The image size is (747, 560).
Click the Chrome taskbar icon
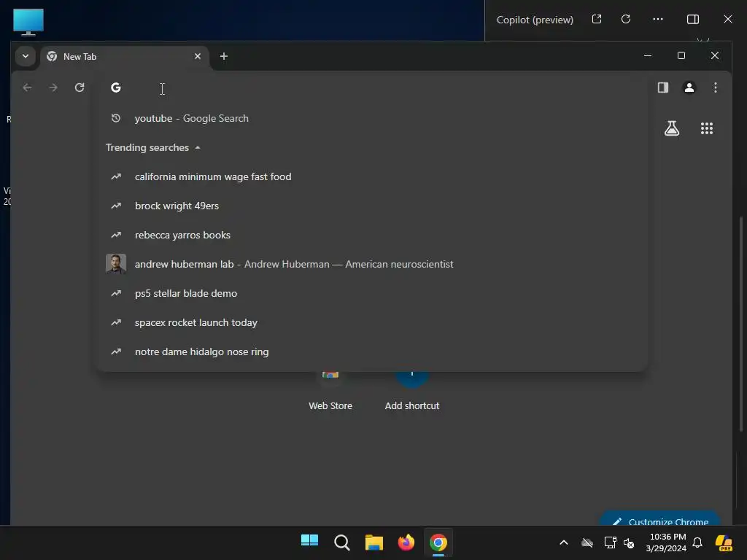coord(438,542)
